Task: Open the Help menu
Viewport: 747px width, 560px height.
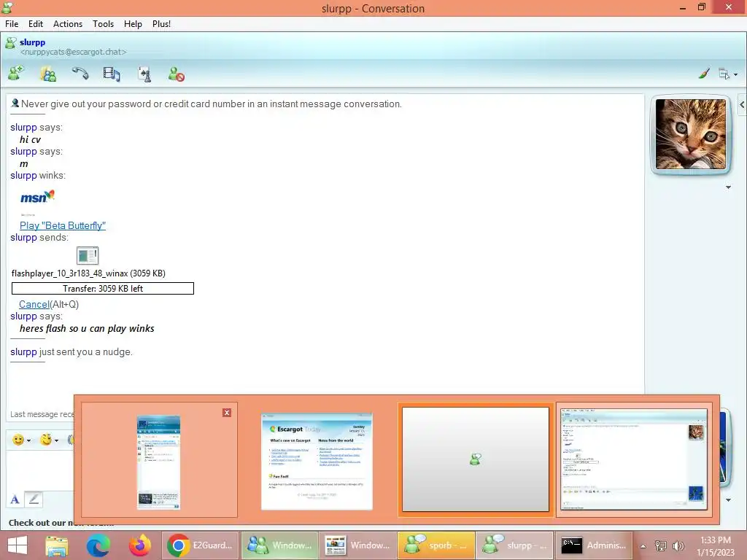Action: click(x=133, y=24)
